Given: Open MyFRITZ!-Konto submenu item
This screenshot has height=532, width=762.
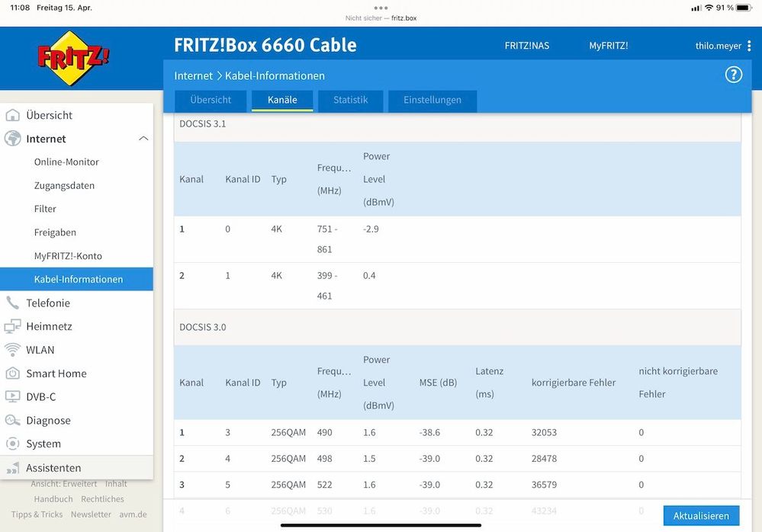Looking at the screenshot, I should [68, 256].
